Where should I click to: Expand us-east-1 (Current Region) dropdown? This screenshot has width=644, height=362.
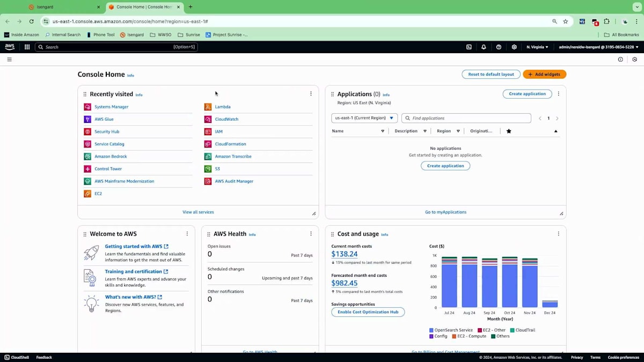coord(364,118)
